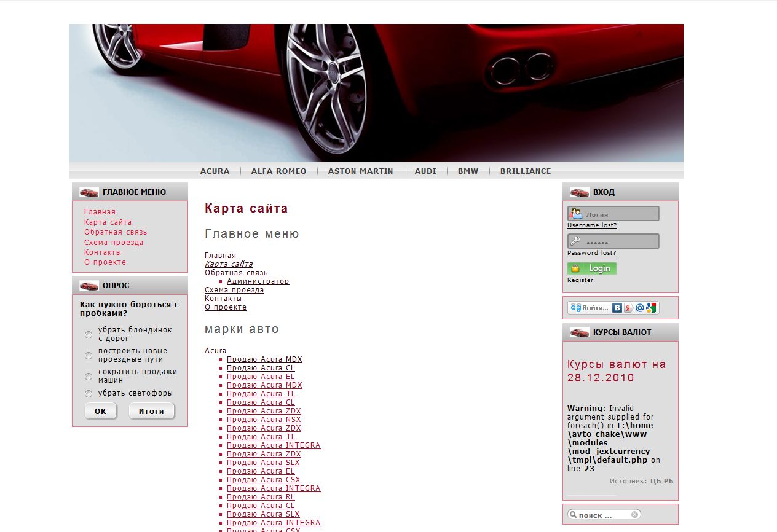777x532 pixels.
Task: Click the VKontakte login icon
Action: click(x=617, y=308)
